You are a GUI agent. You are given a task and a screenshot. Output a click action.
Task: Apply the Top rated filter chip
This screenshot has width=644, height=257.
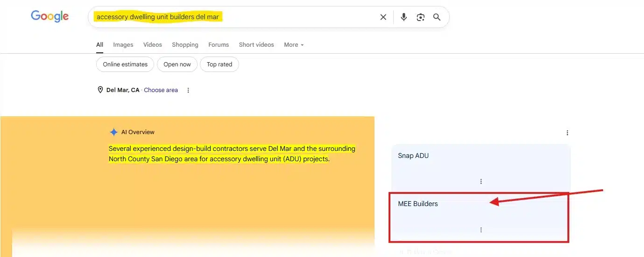(219, 64)
